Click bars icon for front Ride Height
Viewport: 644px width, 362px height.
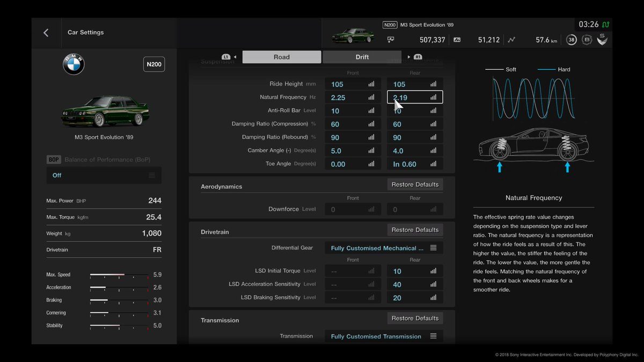click(371, 84)
